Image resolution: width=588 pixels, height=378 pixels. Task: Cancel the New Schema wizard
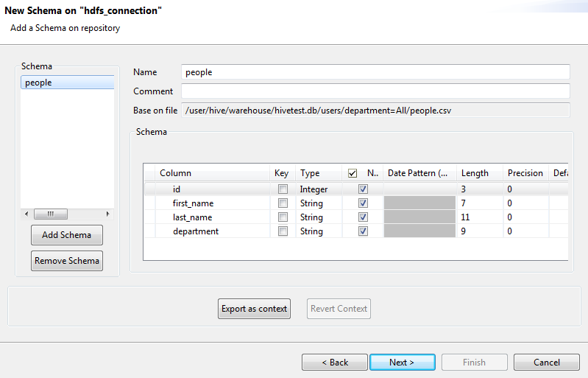pos(547,363)
